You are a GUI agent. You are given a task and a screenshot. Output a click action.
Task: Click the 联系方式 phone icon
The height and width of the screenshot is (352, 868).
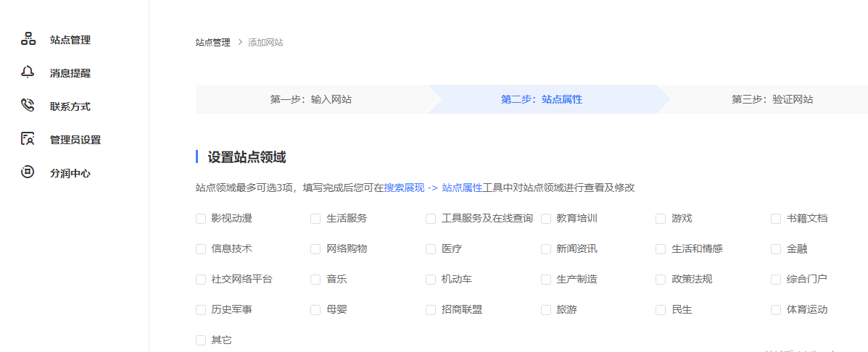coord(28,106)
